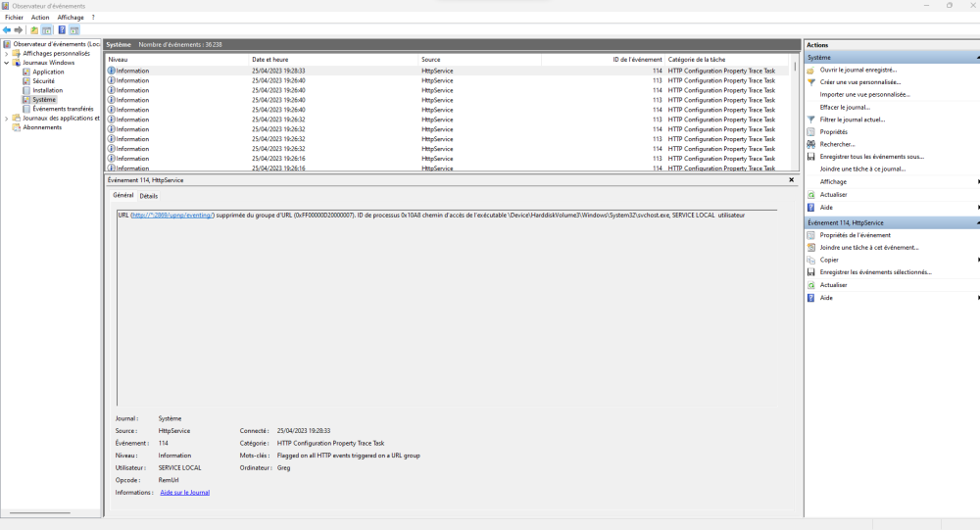
Task: Click Aide icon under Événement 114 actions
Action: click(811, 298)
